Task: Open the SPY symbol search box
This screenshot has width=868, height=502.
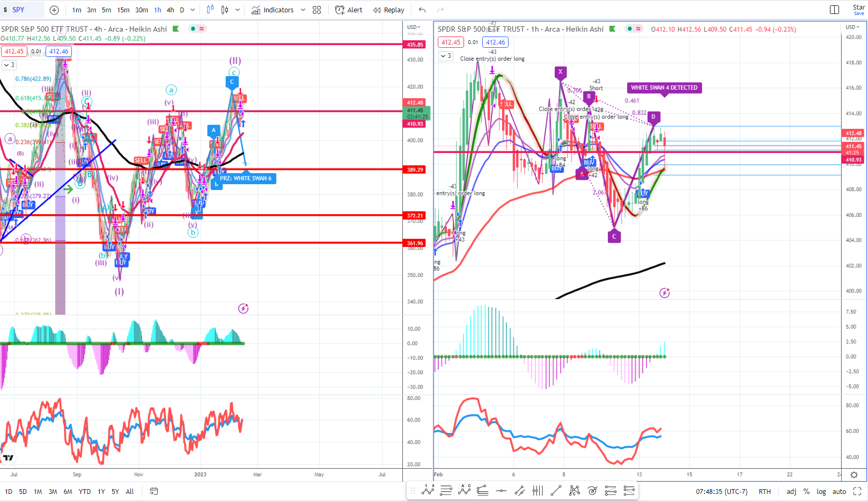Action: (21, 10)
